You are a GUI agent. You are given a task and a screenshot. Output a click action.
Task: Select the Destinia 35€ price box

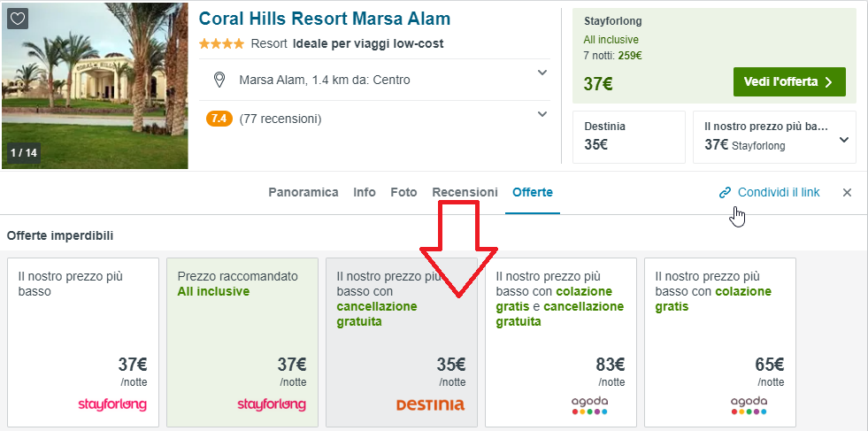(628, 136)
